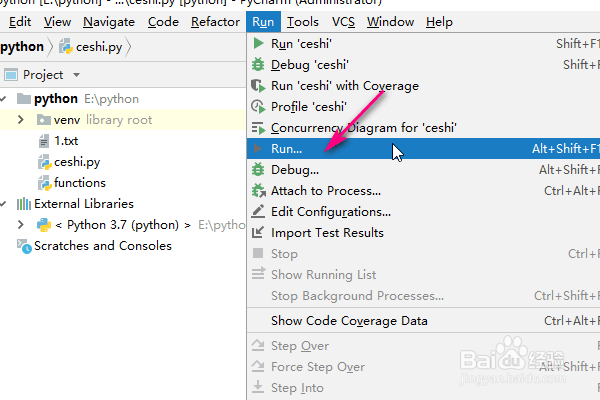This screenshot has width=600, height=400.
Task: Click the Edit Configurations icon
Action: pyautogui.click(x=259, y=212)
